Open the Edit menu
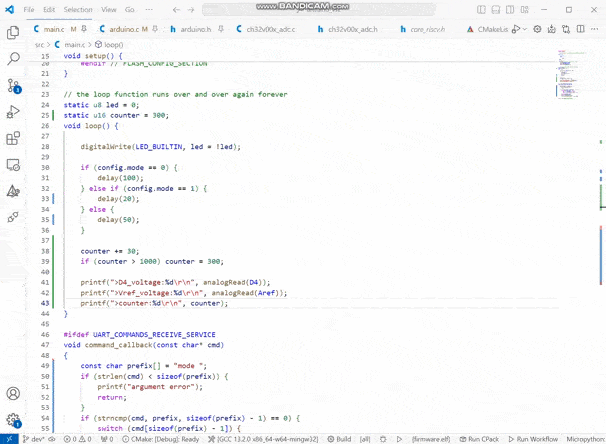 pyautogui.click(x=49, y=10)
